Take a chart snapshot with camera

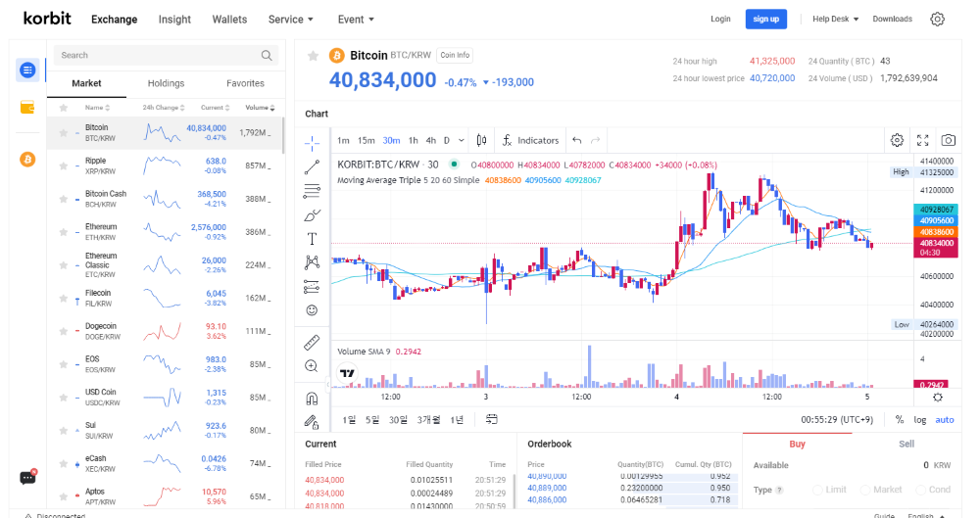948,141
